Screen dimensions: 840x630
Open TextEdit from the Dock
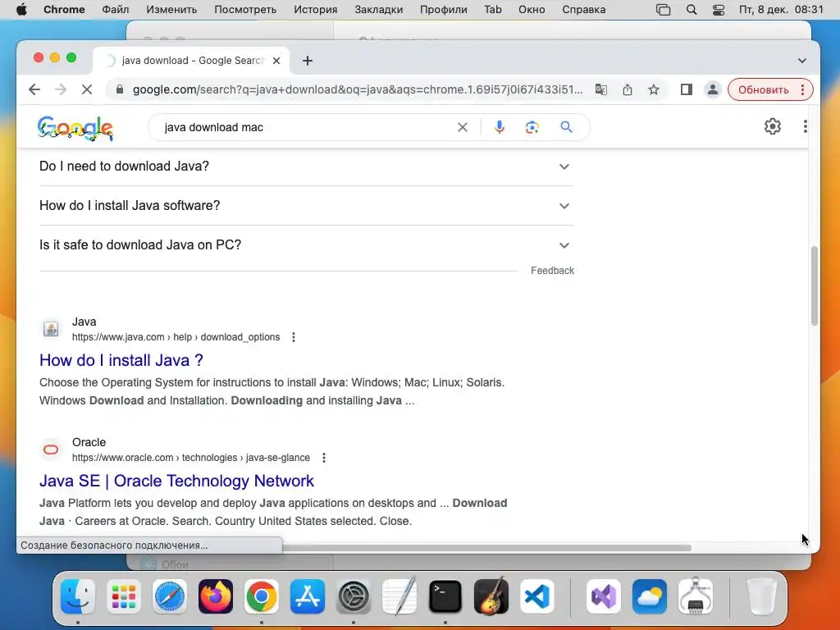point(399,596)
